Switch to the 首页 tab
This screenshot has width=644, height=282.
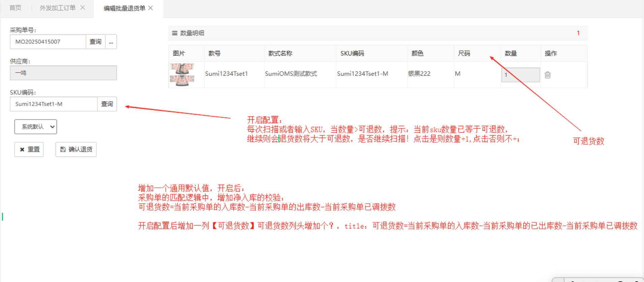(x=15, y=8)
